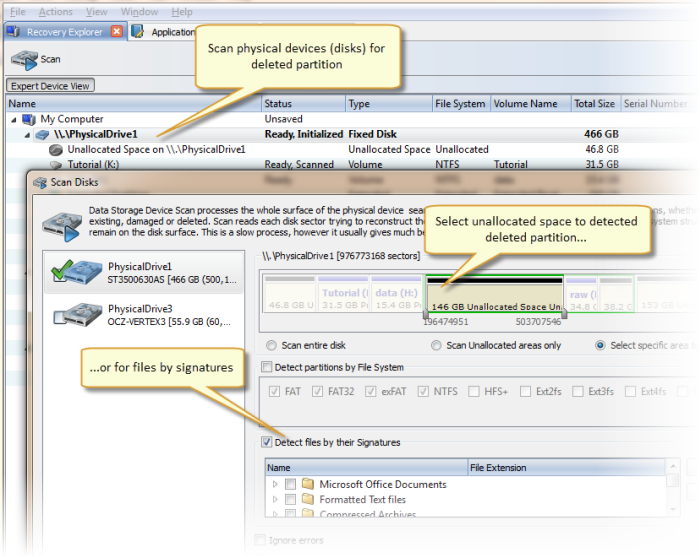Click the Application tab icon

point(138,32)
